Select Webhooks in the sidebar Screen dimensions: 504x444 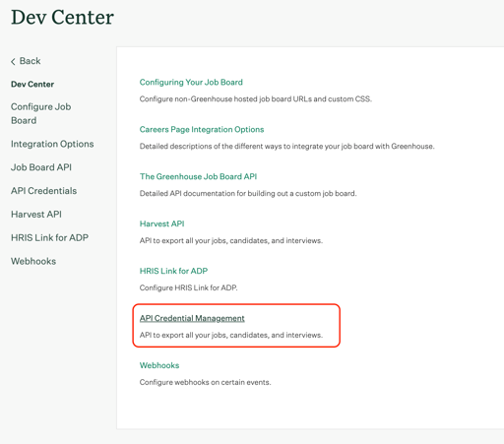33,261
